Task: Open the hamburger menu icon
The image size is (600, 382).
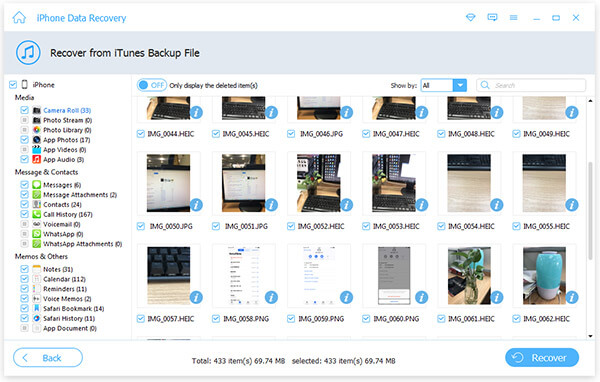Action: [514, 18]
